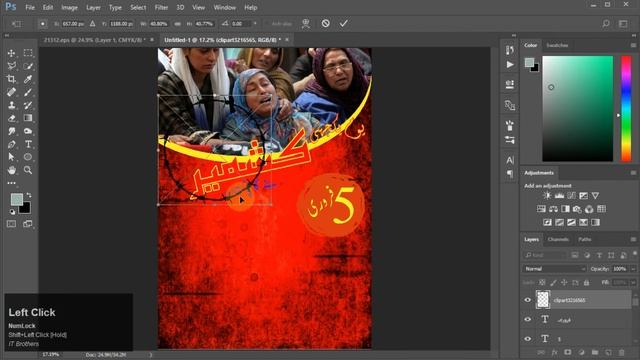Select the Ellipse shape tool

coord(28,157)
